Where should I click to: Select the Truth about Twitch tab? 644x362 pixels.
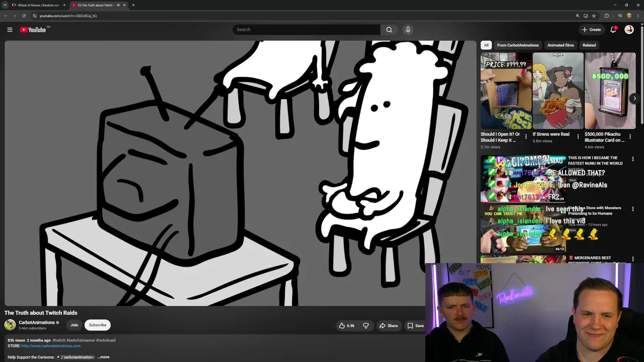point(98,5)
